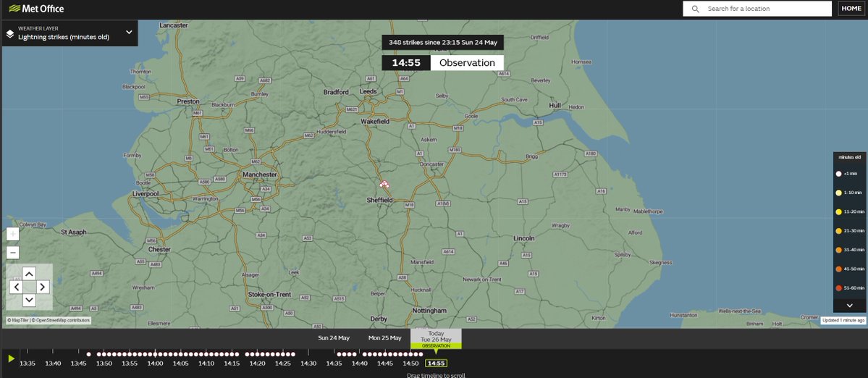Click the Hull map label
Screen dimensions: 868x378
coord(555,105)
